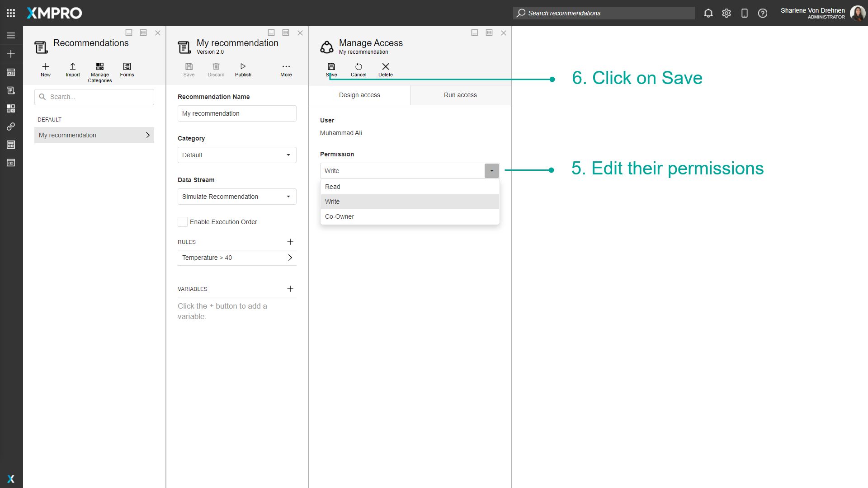Click the More options button

point(286,69)
